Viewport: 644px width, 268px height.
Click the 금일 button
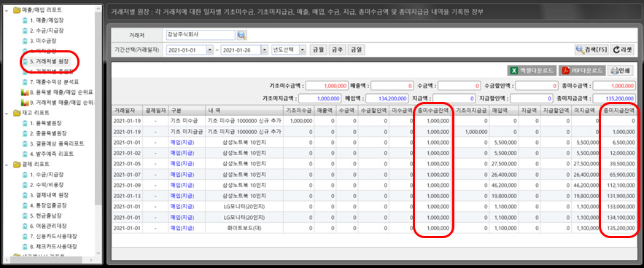[356, 50]
